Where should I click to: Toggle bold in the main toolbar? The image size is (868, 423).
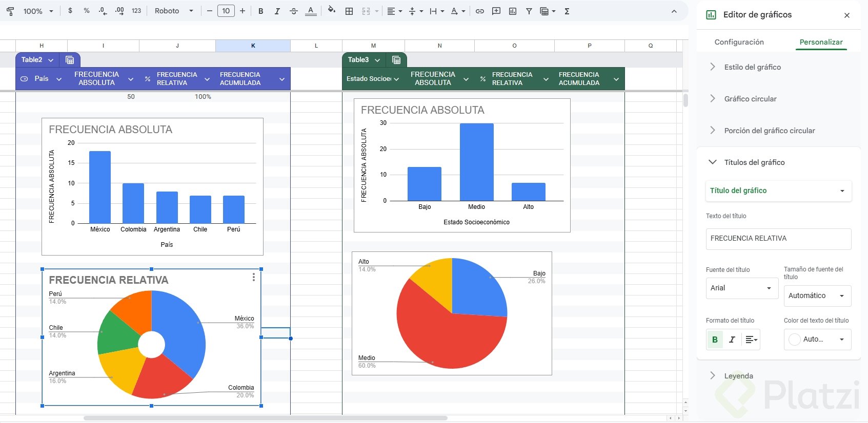261,11
